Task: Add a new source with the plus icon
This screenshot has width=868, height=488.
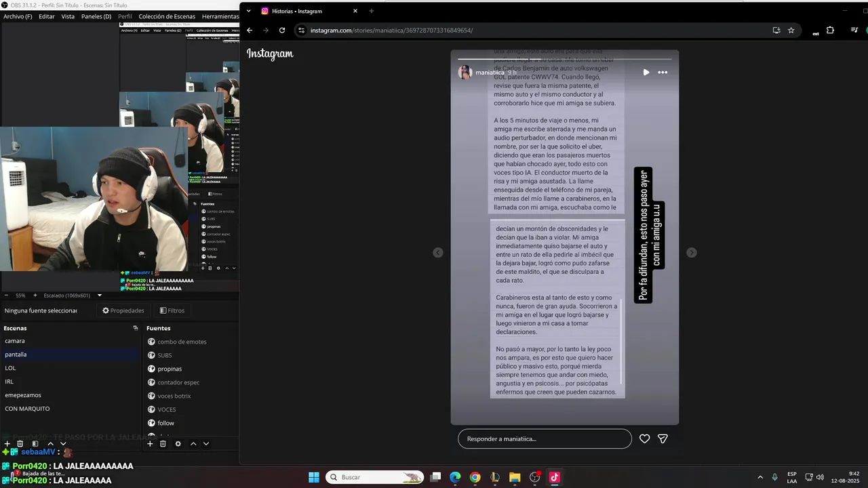Action: pos(150,444)
